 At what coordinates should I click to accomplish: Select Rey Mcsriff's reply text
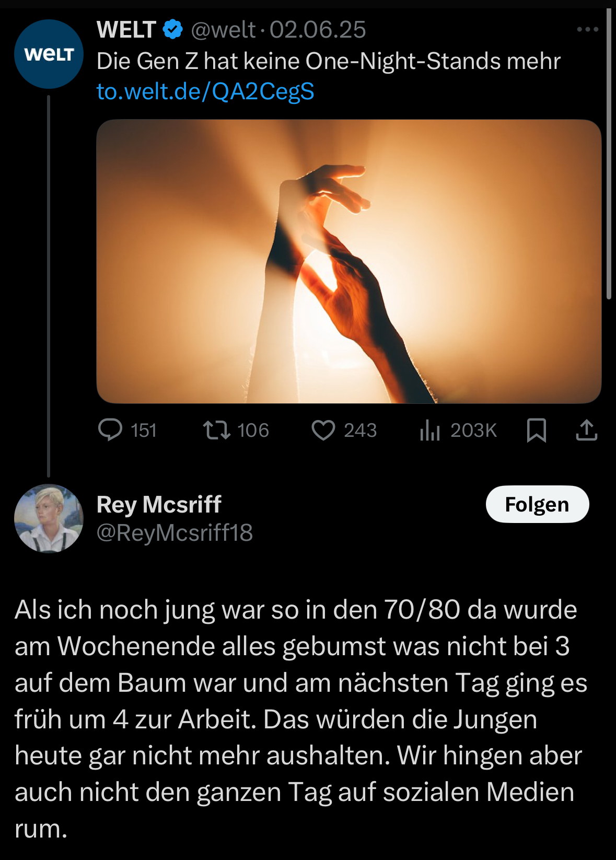pyautogui.click(x=301, y=719)
